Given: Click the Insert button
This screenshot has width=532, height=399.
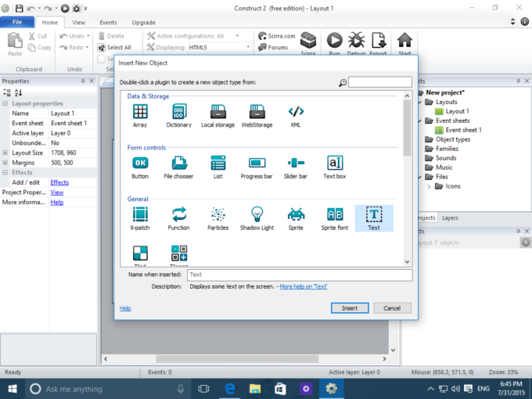Looking at the screenshot, I should (350, 308).
